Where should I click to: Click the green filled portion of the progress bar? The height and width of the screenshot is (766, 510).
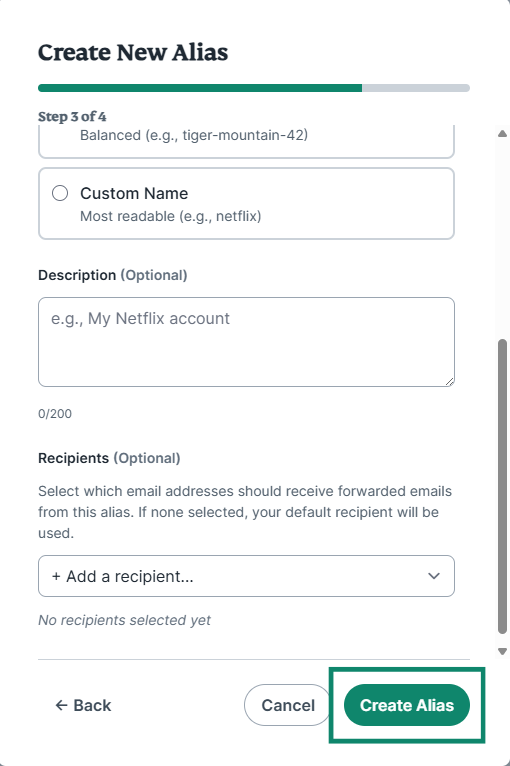click(x=200, y=88)
